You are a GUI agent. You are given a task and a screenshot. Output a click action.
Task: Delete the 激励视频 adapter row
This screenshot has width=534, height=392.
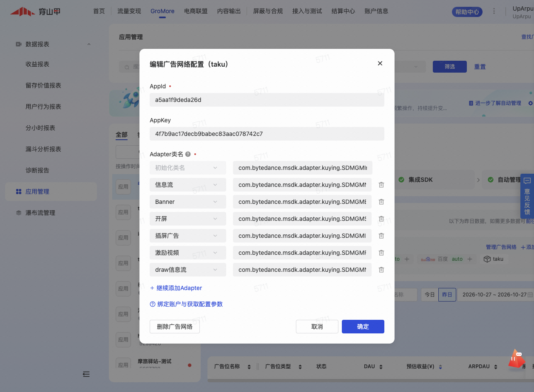tap(381, 253)
